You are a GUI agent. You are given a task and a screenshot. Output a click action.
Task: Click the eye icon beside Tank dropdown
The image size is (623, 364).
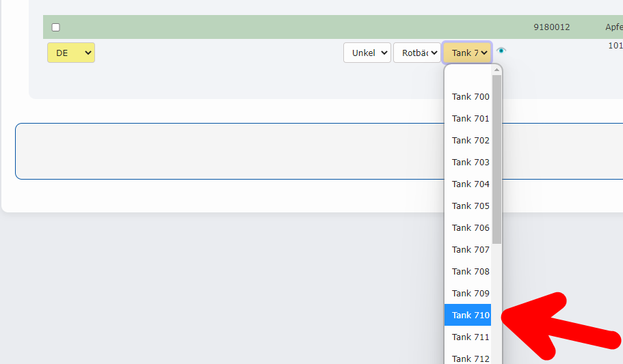click(501, 51)
